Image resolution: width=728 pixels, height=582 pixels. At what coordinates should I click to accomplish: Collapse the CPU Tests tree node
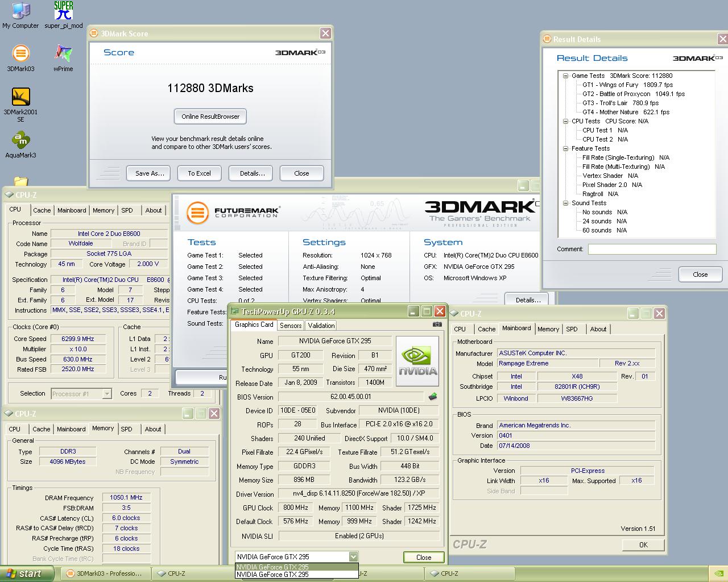point(565,121)
